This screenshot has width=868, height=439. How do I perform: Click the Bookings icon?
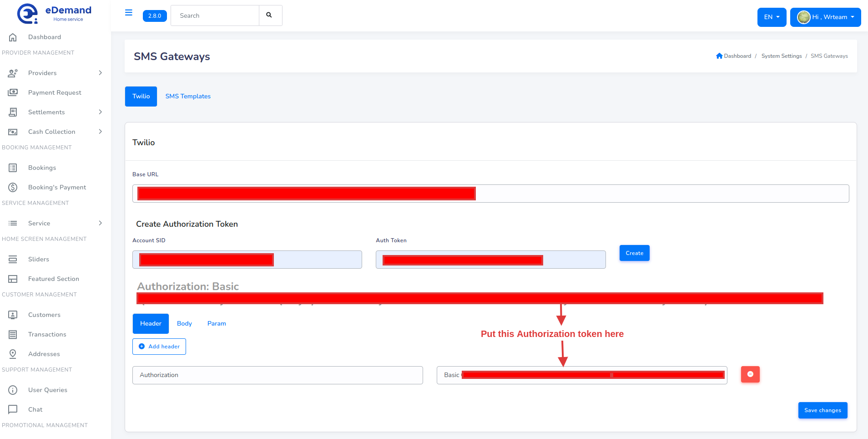(13, 168)
